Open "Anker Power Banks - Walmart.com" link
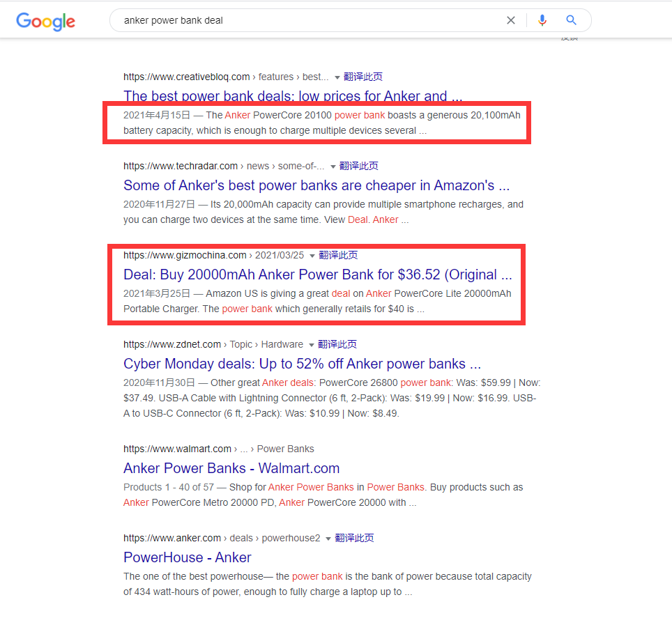672x618 pixels. pyautogui.click(x=231, y=468)
